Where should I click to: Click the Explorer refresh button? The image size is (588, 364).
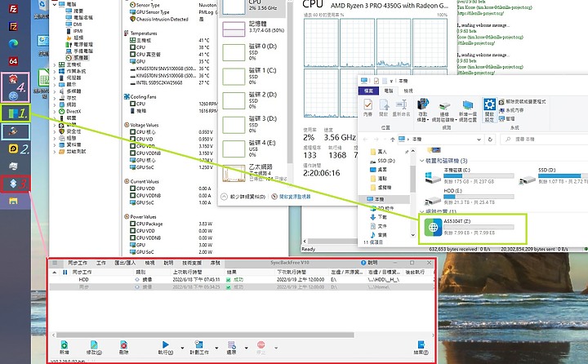tap(490, 139)
